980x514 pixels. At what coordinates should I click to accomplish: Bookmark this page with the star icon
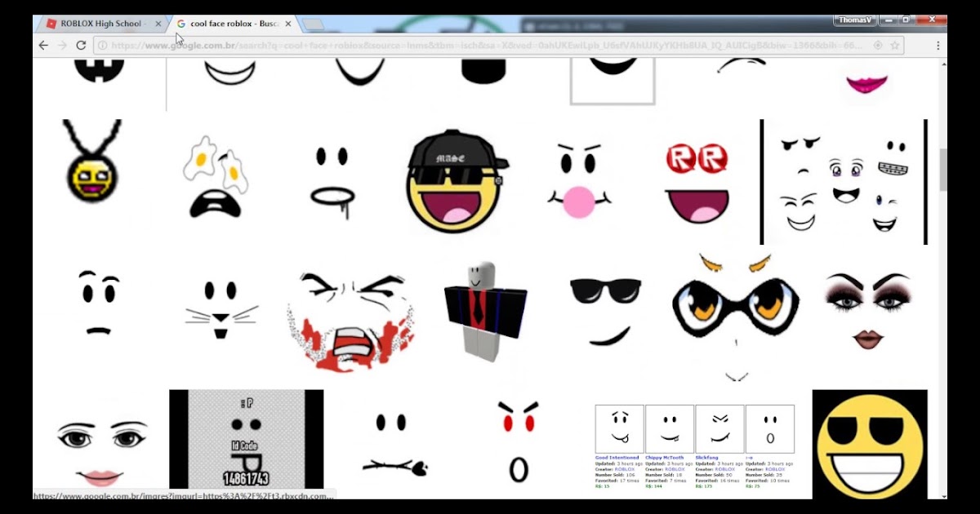click(895, 46)
